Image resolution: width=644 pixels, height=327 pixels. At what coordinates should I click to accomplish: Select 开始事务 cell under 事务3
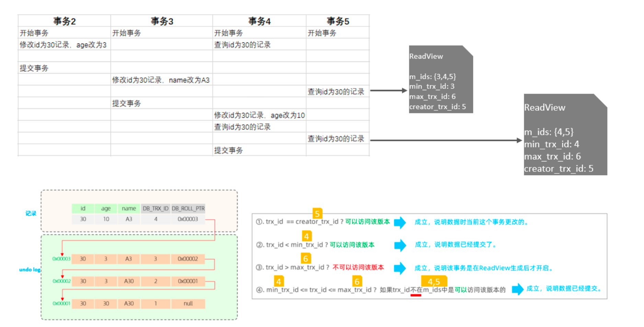162,33
